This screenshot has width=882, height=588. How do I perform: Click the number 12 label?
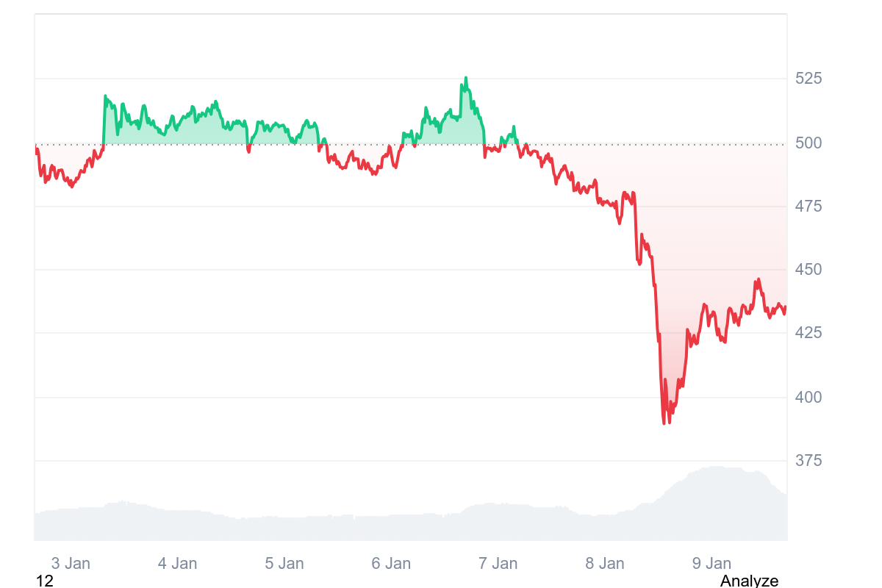click(44, 581)
